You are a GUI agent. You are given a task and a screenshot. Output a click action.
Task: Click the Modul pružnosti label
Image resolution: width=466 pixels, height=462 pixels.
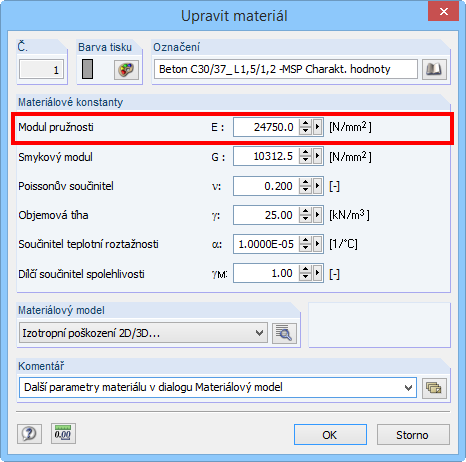[56, 127]
